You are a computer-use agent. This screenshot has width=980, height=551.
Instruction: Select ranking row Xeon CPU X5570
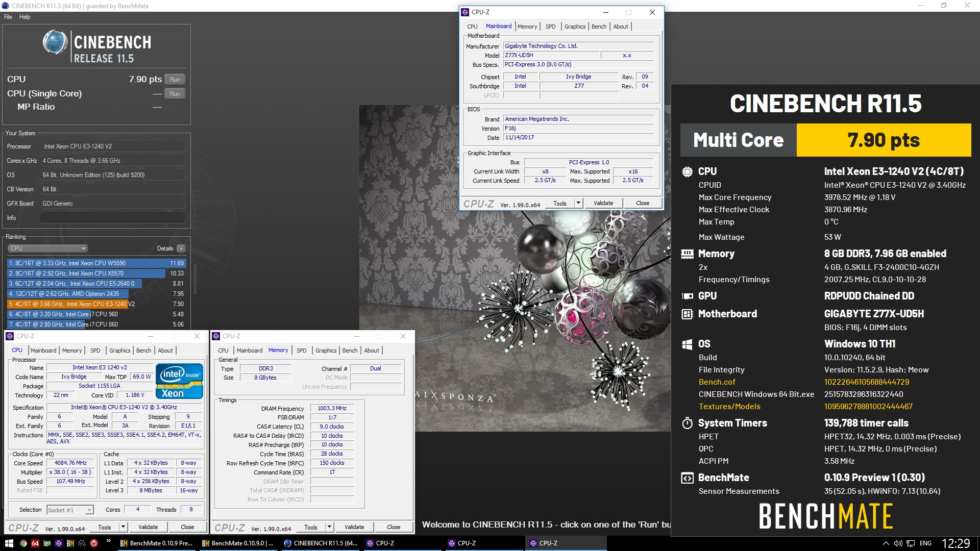pos(96,273)
